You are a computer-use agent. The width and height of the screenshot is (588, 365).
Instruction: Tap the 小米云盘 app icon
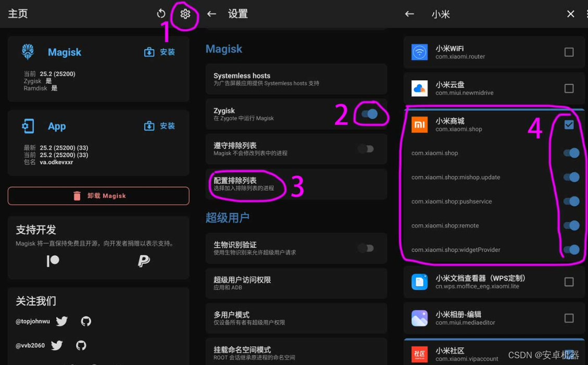click(419, 89)
